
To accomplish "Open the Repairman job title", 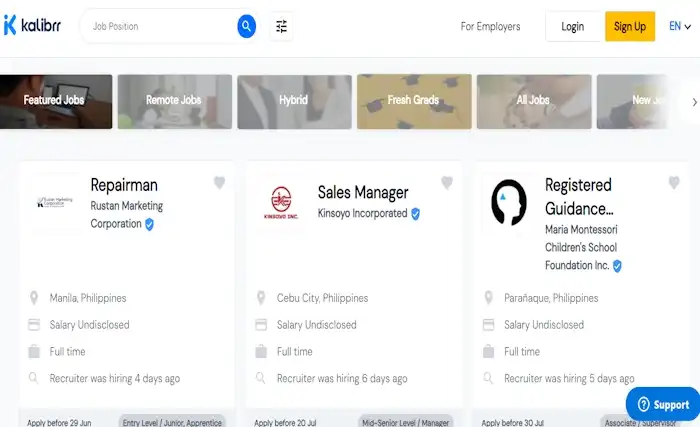I will pos(124,185).
